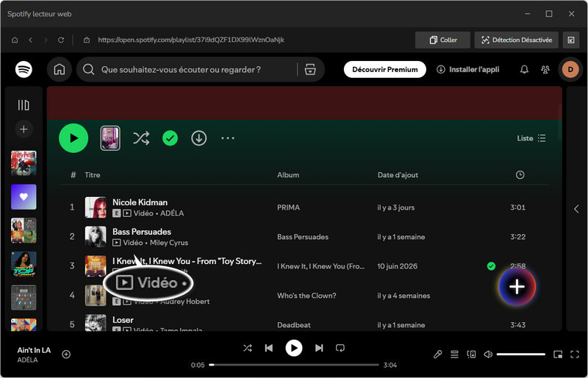Click the browser home icon in toolbar
588x378 pixels.
point(15,40)
